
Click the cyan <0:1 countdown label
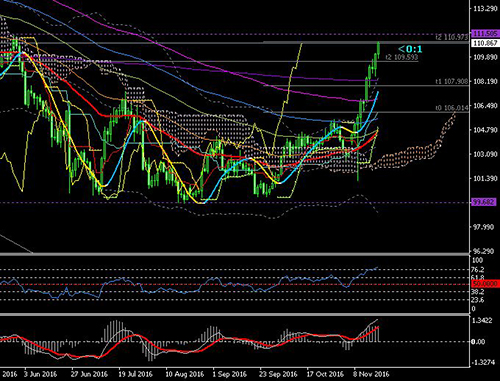410,49
